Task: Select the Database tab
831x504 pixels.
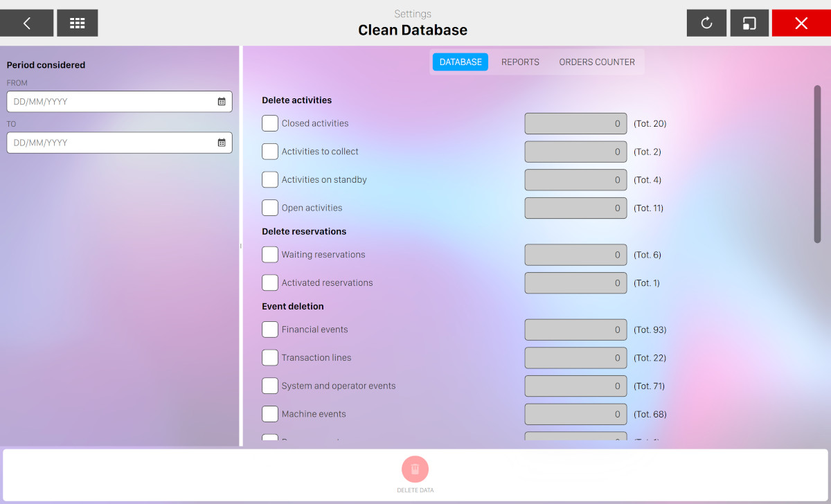Action: click(x=461, y=62)
